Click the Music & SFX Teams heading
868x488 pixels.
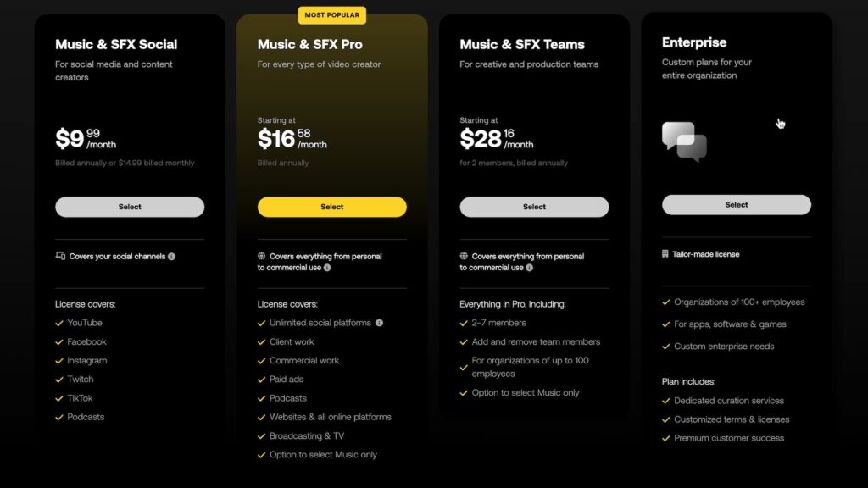click(522, 44)
